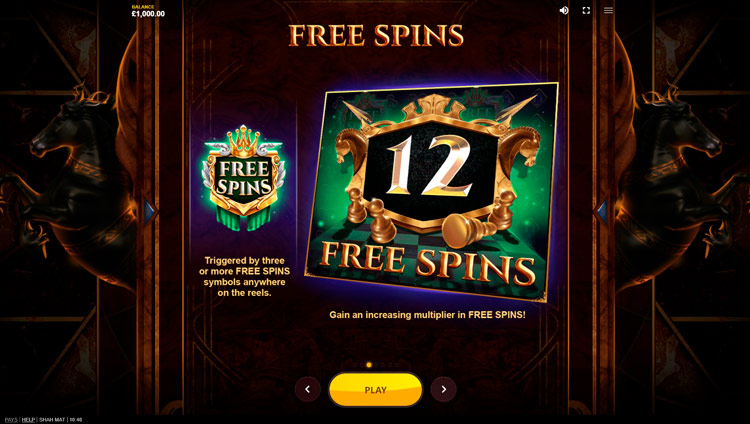Click the yellow PLAY button

(x=375, y=390)
